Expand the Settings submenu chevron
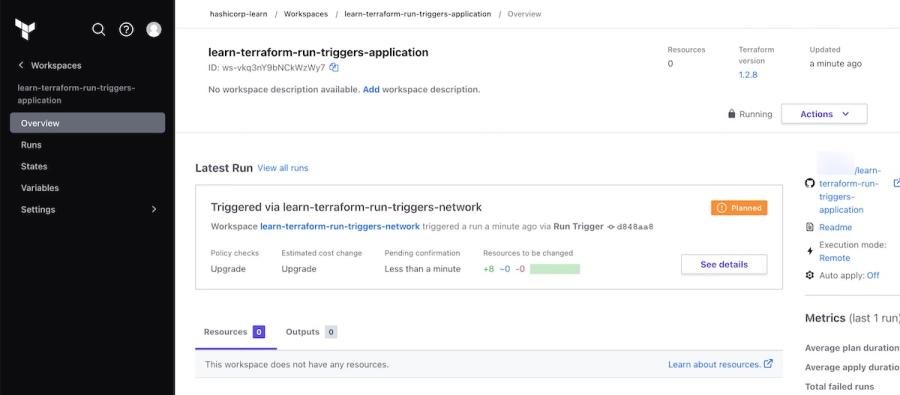The image size is (900, 395). 154,210
